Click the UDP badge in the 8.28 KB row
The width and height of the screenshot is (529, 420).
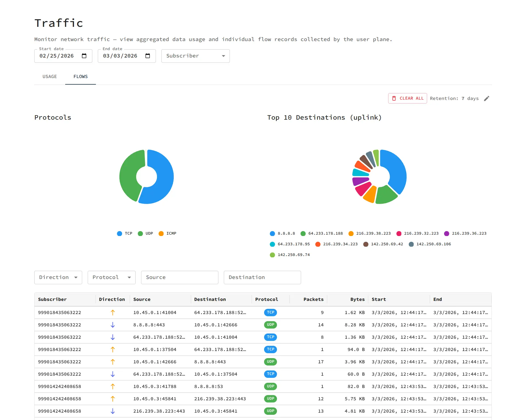click(x=270, y=325)
